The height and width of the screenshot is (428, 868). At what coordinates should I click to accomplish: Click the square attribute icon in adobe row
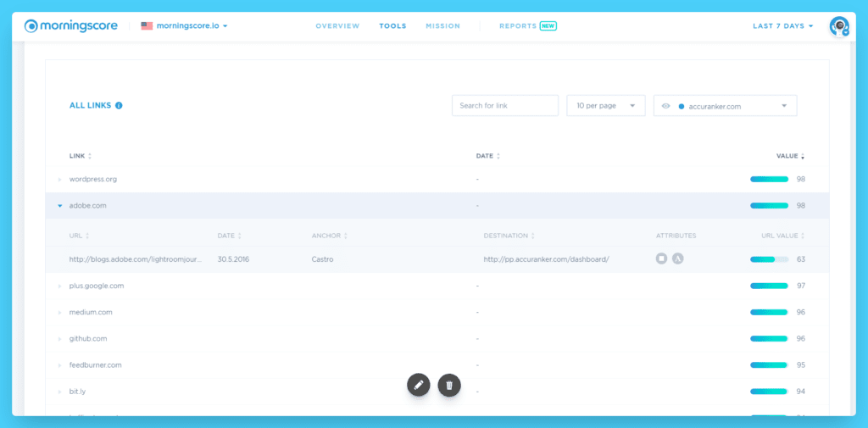pyautogui.click(x=661, y=258)
